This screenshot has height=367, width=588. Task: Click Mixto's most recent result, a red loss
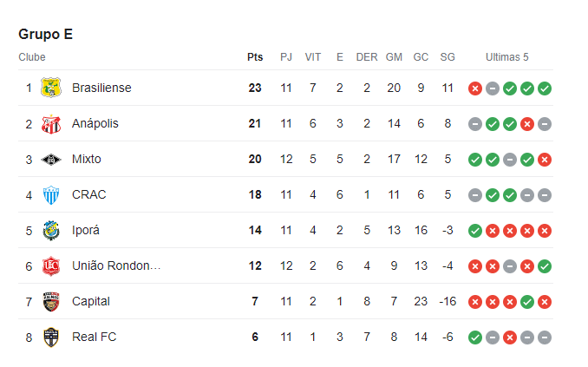(x=545, y=160)
